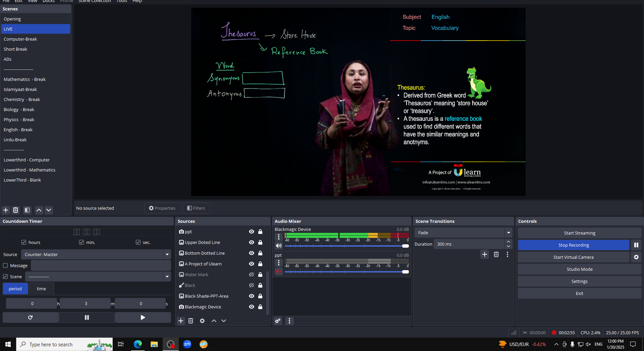Open Help menu
Image resolution: width=644 pixels, height=351 pixels.
[137, 1]
